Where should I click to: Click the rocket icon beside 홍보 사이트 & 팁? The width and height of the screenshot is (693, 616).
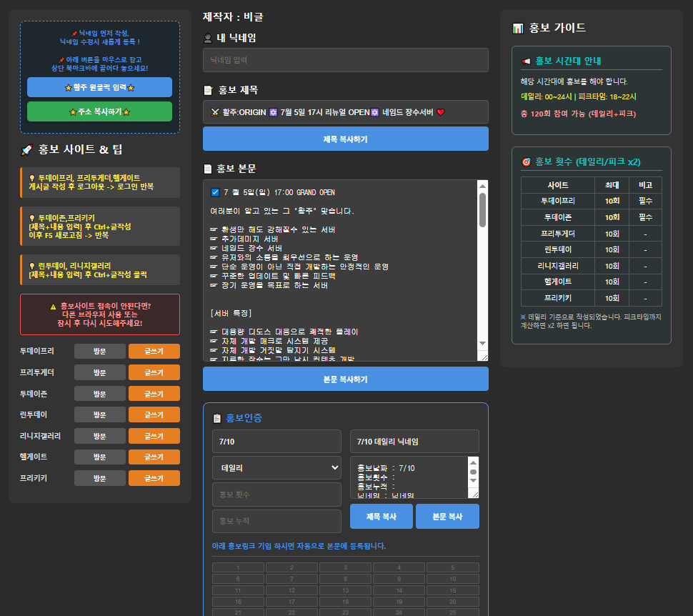(26, 150)
